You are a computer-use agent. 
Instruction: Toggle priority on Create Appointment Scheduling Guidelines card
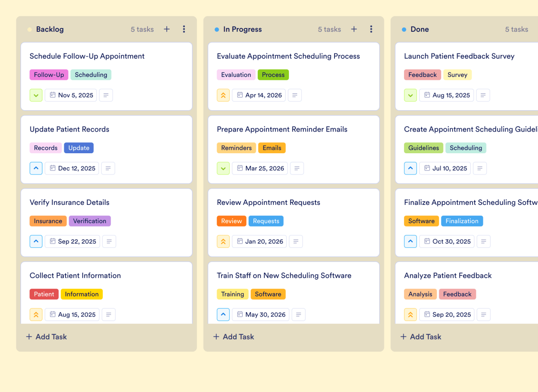pyautogui.click(x=410, y=168)
